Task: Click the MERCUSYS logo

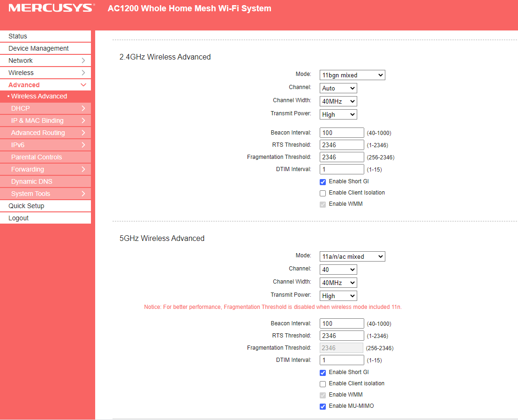Action: pyautogui.click(x=52, y=8)
